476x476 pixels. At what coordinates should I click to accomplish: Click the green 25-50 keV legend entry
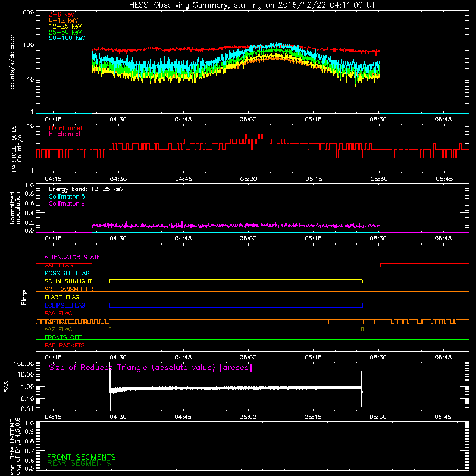pyautogui.click(x=65, y=32)
